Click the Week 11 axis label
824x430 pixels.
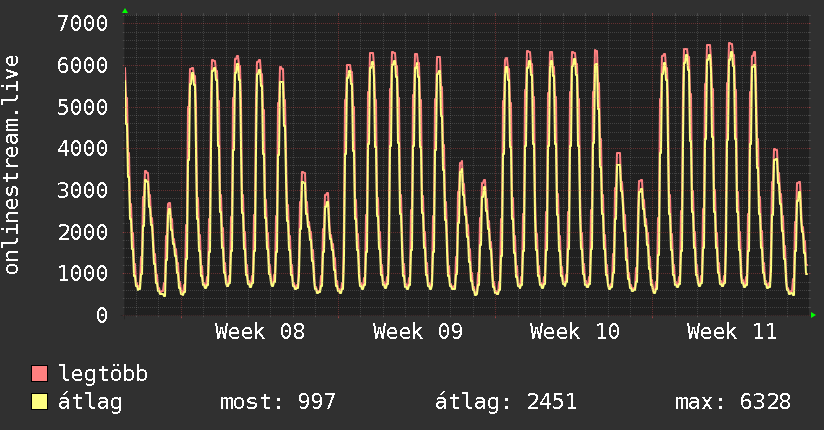pyautogui.click(x=732, y=332)
